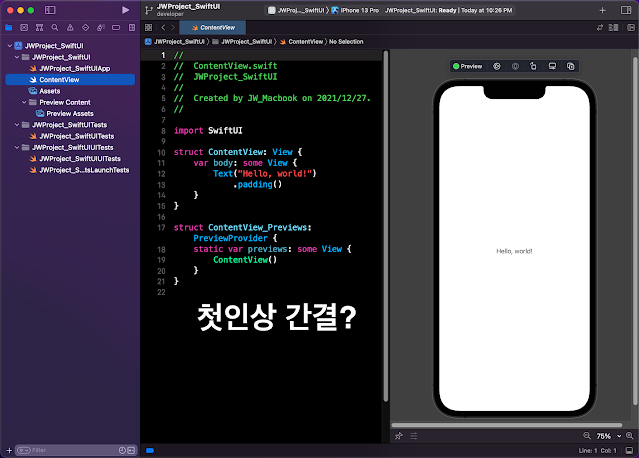Open the Issue navigator warning icon

pyautogui.click(x=70, y=28)
